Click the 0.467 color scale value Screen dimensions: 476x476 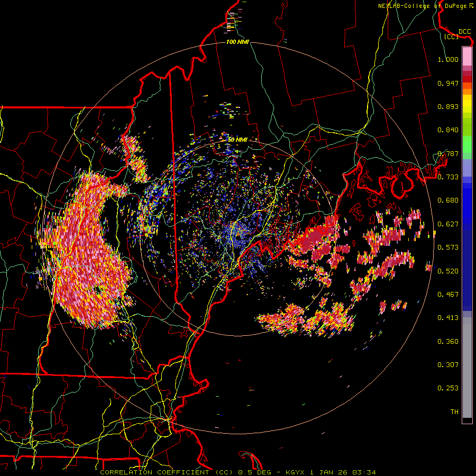tap(448, 295)
